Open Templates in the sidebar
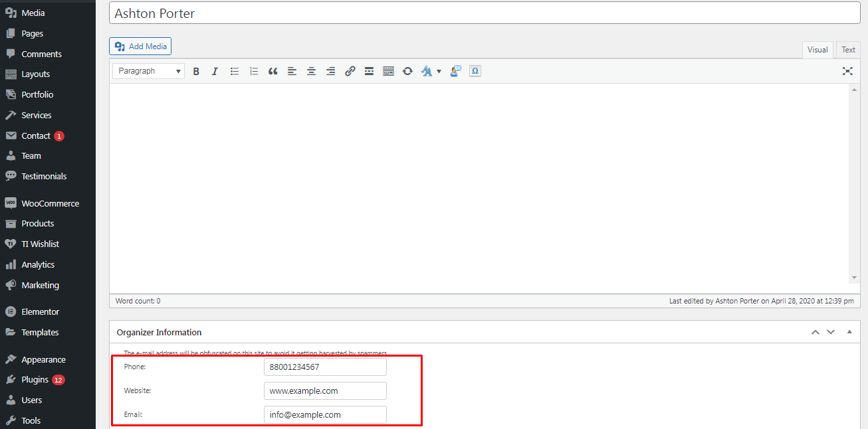This screenshot has width=868, height=429. pos(48,332)
